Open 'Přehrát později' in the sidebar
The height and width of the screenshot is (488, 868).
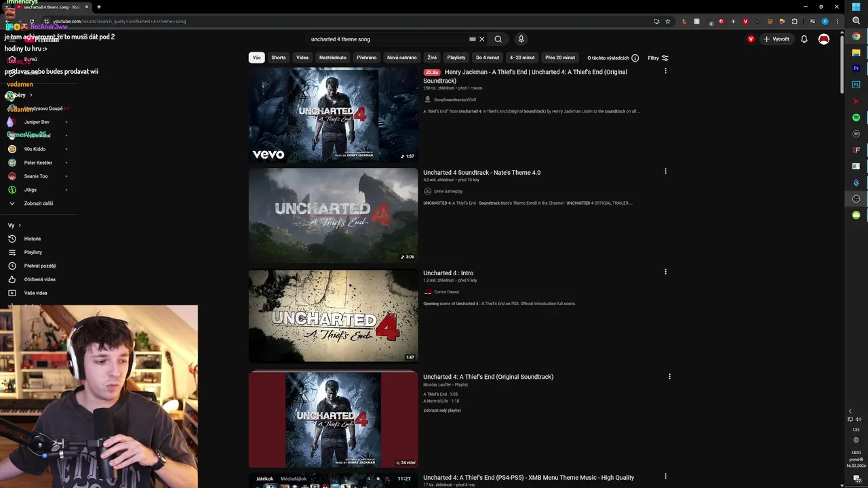pos(39,266)
